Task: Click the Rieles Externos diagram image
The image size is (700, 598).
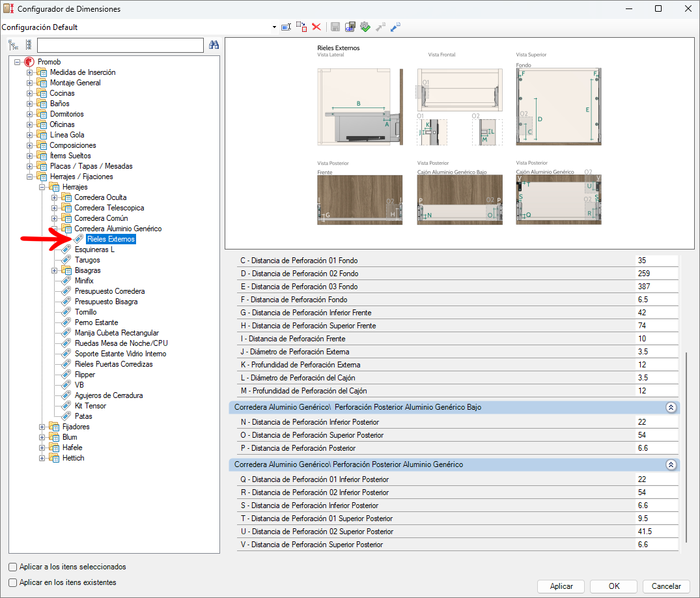Action: click(x=459, y=143)
